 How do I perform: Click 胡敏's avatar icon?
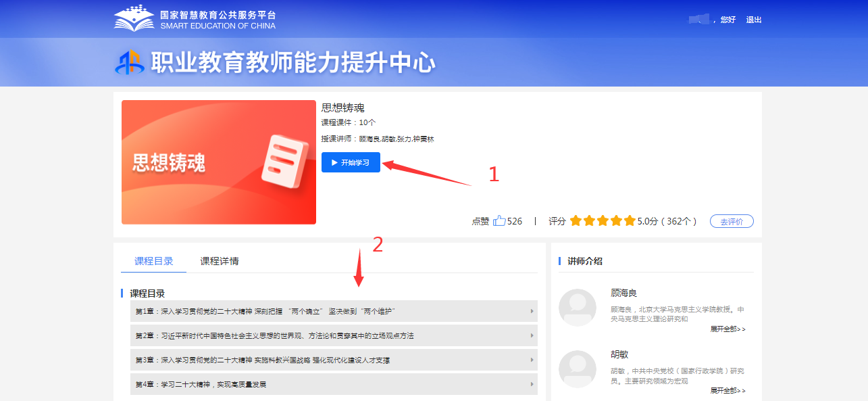(x=578, y=369)
